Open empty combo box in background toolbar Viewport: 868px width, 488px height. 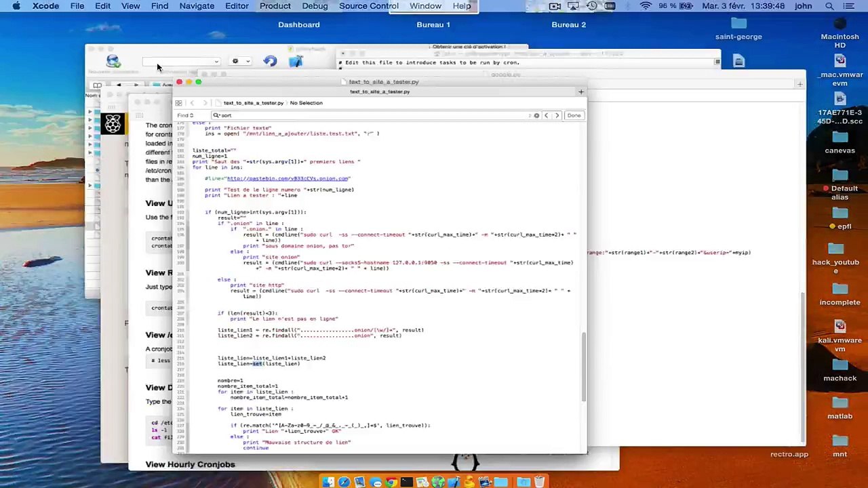pos(180,62)
